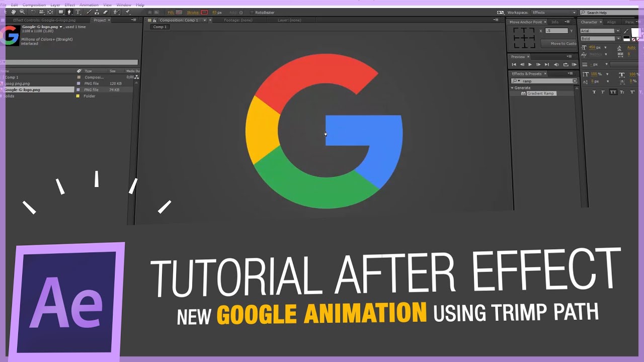This screenshot has height=362, width=644.
Task: Open the Composition menu
Action: click(x=34, y=5)
